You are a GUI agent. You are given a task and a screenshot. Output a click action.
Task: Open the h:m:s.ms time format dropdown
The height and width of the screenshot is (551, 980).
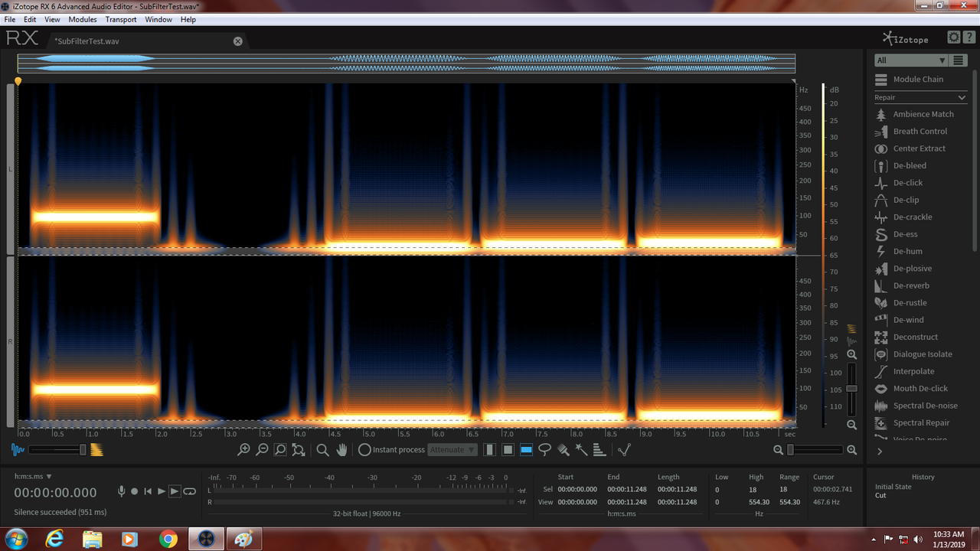pyautogui.click(x=33, y=476)
